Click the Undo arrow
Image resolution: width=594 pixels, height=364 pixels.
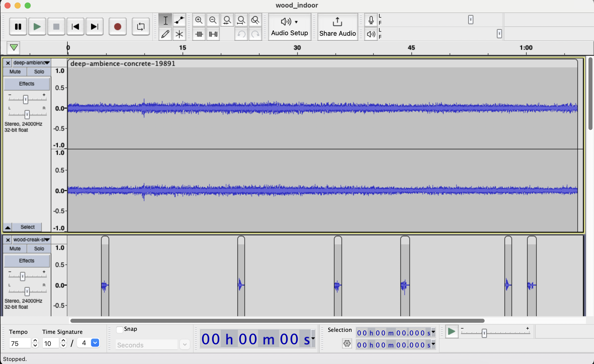click(241, 34)
